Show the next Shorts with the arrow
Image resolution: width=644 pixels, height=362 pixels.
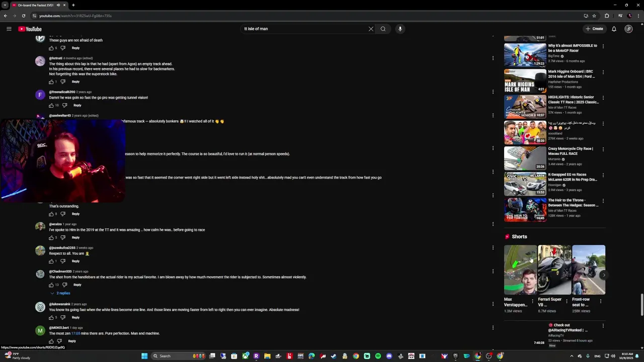(x=604, y=275)
